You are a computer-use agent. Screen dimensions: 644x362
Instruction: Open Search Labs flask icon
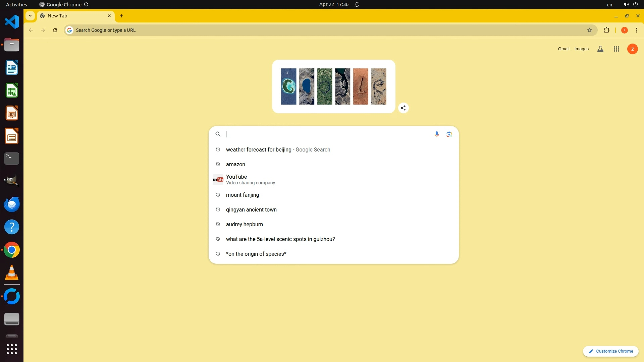coord(600,49)
